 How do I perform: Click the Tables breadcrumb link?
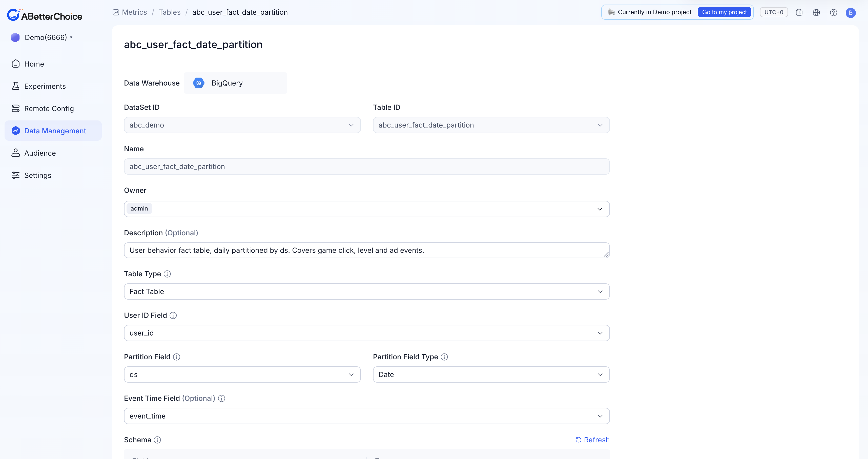pyautogui.click(x=170, y=12)
